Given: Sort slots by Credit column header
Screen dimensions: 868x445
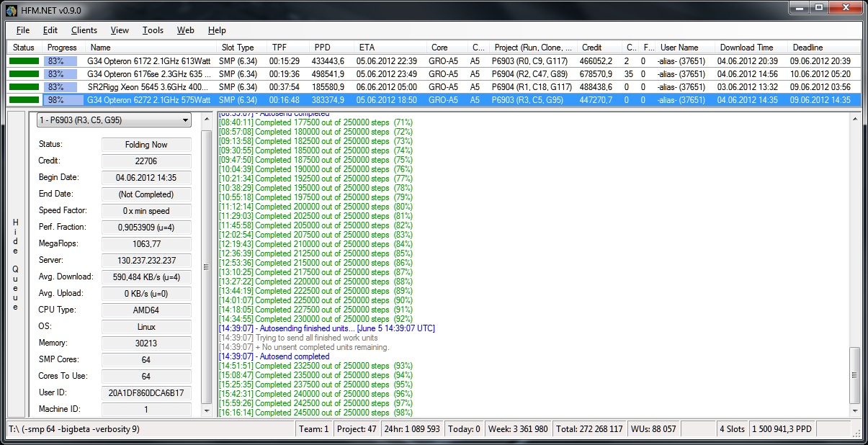Looking at the screenshot, I should click(599, 48).
